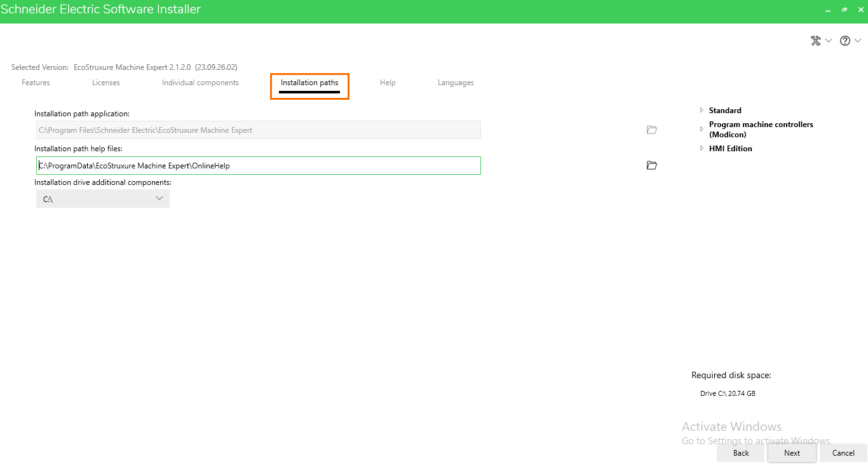Open the help question mark icon
Viewport: 868px width, 469px height.
(x=845, y=41)
